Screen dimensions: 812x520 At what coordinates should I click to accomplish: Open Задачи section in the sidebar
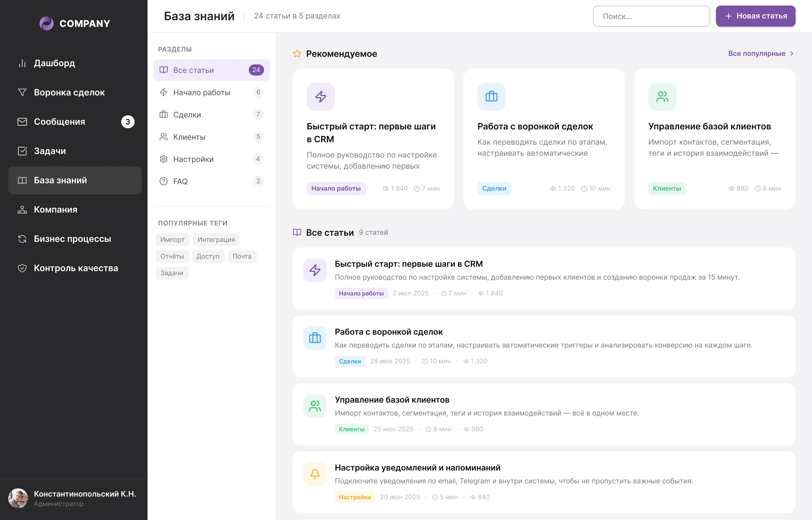point(75,151)
